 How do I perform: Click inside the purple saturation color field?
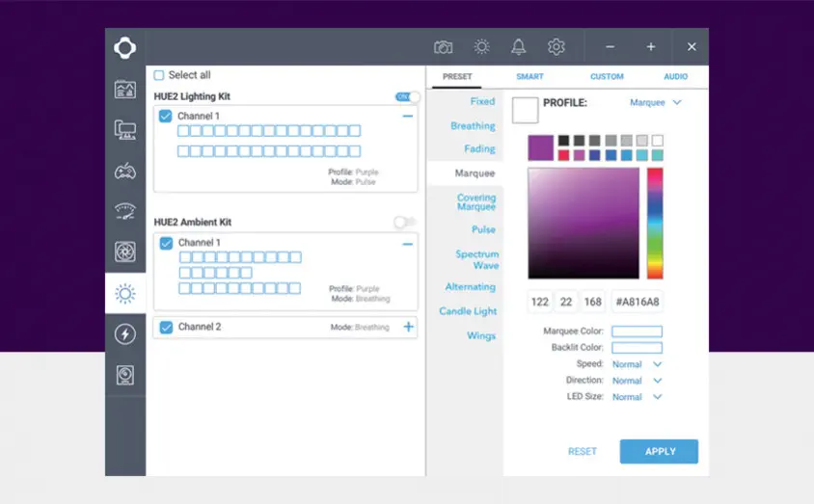(x=583, y=224)
